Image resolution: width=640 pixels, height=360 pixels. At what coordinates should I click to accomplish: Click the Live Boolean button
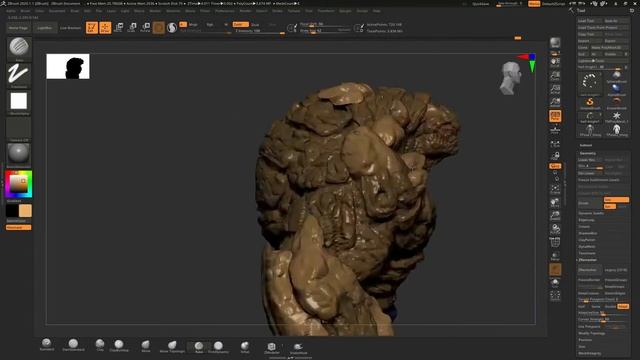[x=70, y=28]
